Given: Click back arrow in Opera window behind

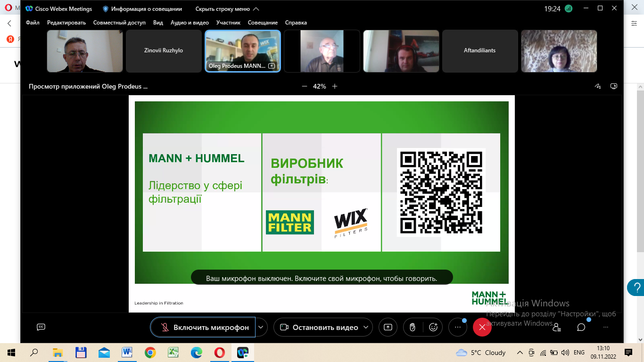Looking at the screenshot, I should click(x=9, y=23).
